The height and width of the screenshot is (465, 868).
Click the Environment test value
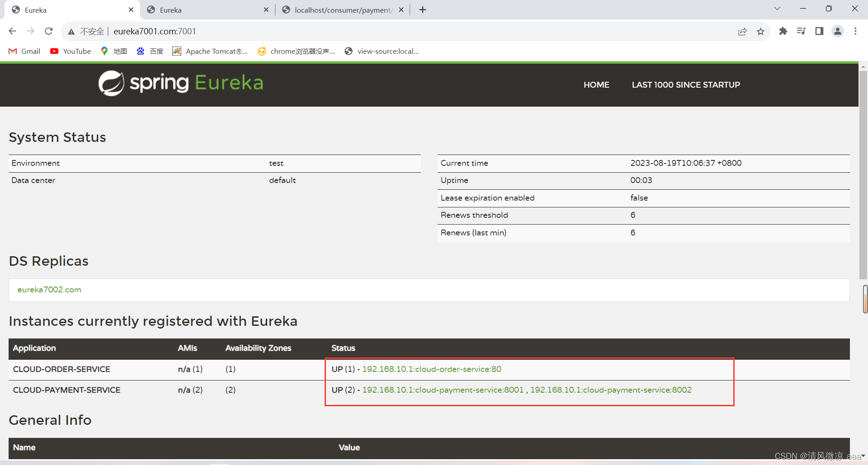[x=276, y=163]
